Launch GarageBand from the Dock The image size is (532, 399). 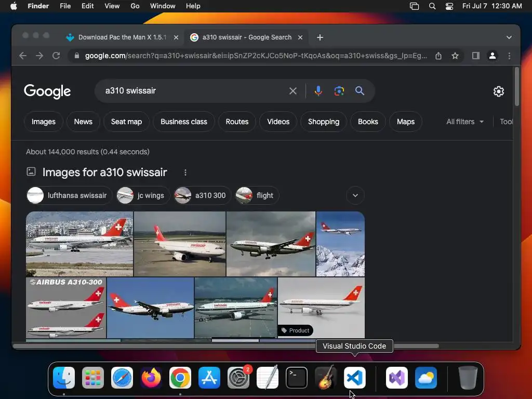point(326,378)
